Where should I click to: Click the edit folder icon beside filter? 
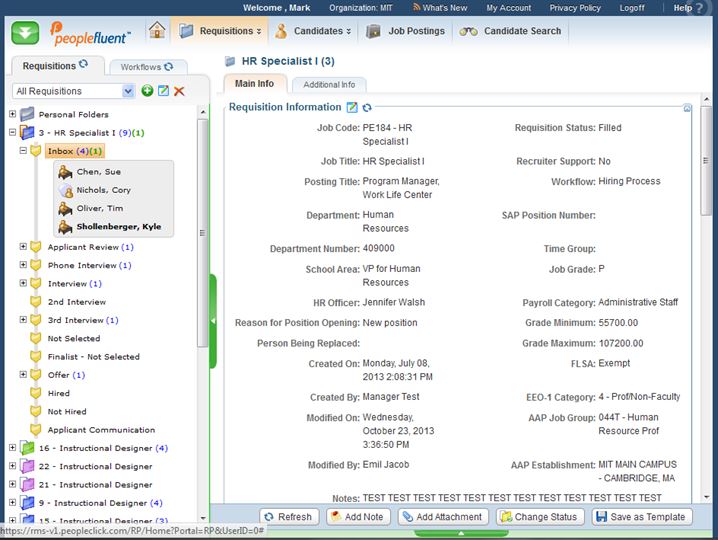click(x=163, y=91)
